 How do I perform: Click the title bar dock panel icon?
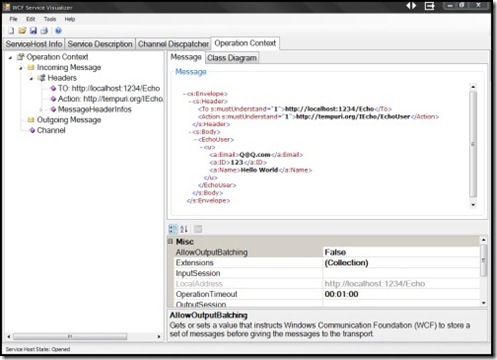pos(429,6)
